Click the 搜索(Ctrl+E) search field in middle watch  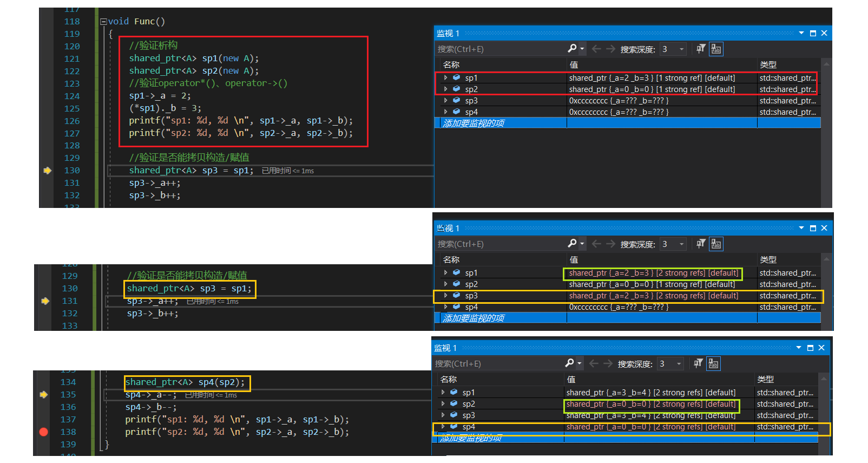[501, 244]
